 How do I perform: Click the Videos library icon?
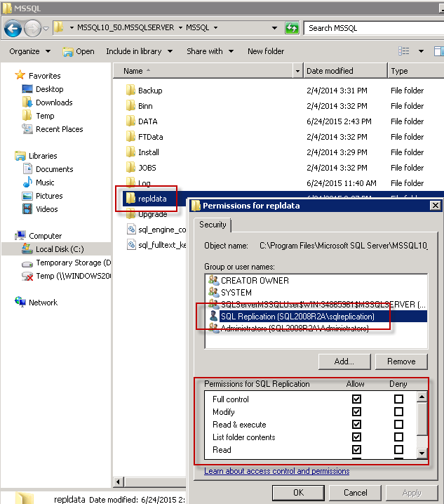point(27,209)
